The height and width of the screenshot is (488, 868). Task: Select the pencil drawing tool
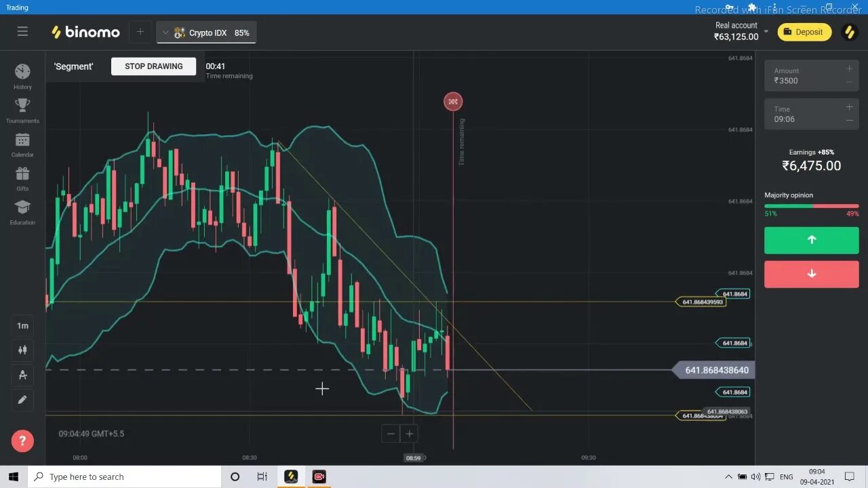[22, 400]
